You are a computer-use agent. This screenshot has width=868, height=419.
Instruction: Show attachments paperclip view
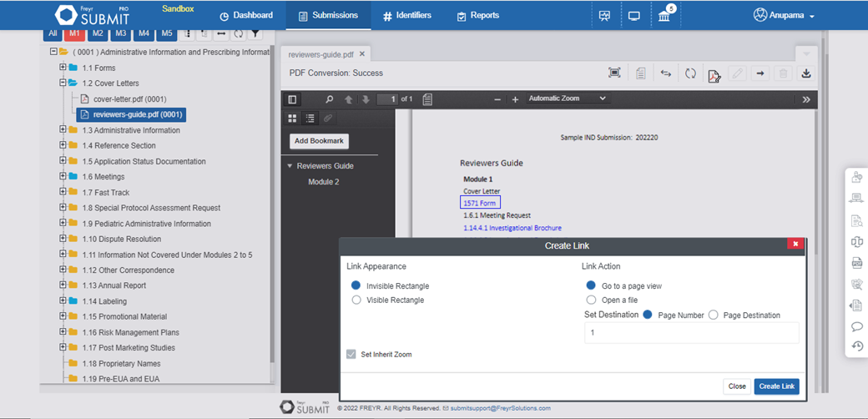(x=328, y=118)
